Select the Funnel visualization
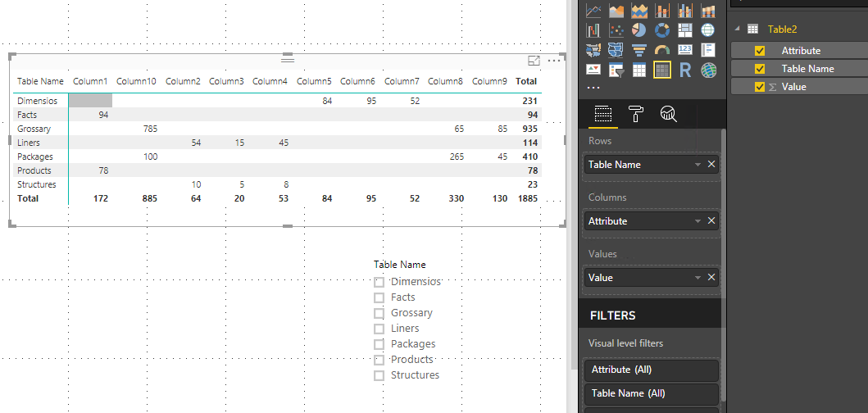This screenshot has width=868, height=413. coord(639,50)
